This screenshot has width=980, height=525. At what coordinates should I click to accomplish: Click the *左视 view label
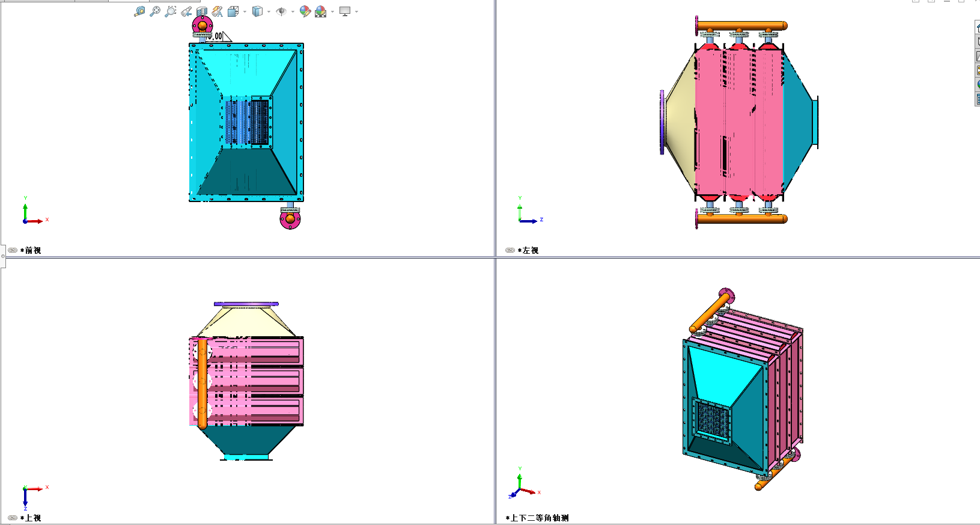(x=528, y=250)
